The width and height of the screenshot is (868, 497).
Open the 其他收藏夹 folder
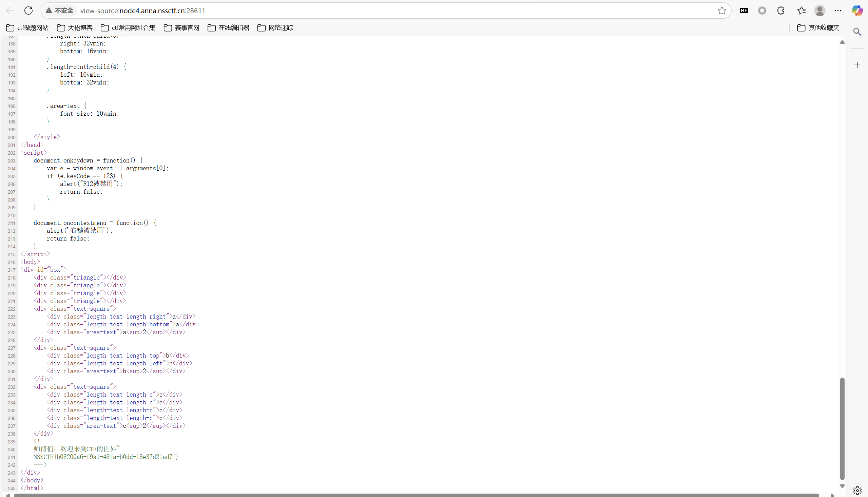click(818, 28)
